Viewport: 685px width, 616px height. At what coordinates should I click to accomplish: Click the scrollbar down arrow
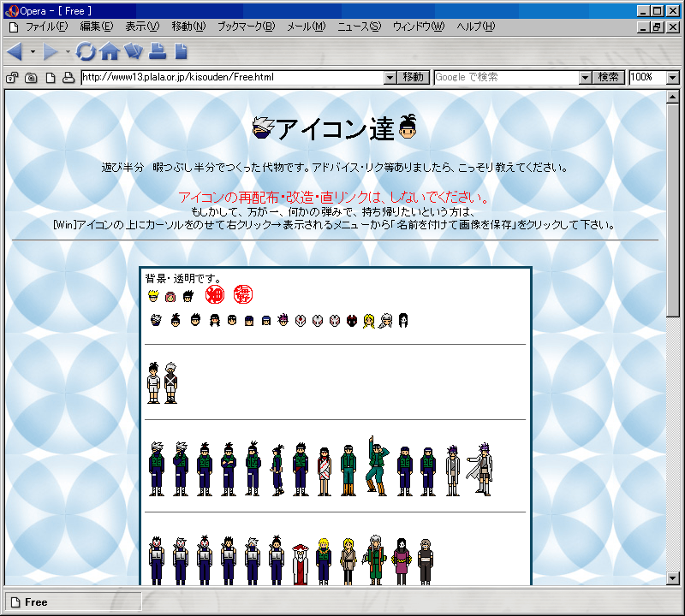pos(673,579)
